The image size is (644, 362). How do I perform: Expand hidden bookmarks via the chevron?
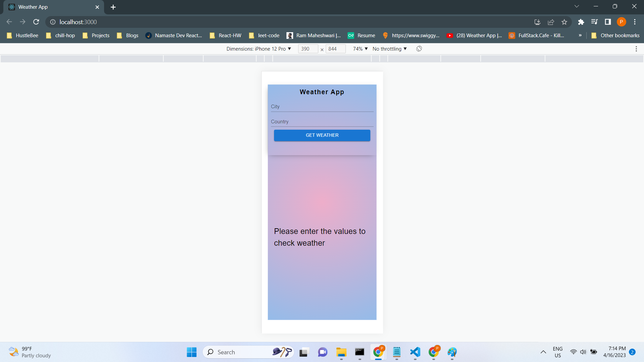(x=580, y=35)
